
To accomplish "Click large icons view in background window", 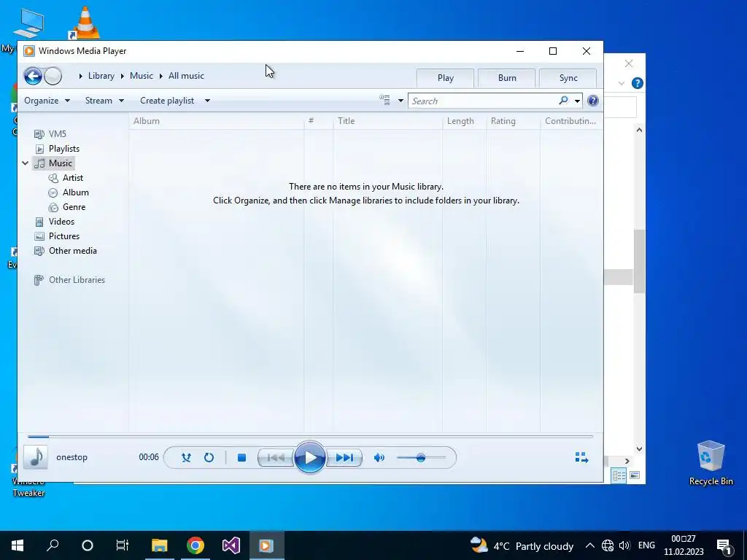I will pyautogui.click(x=635, y=475).
